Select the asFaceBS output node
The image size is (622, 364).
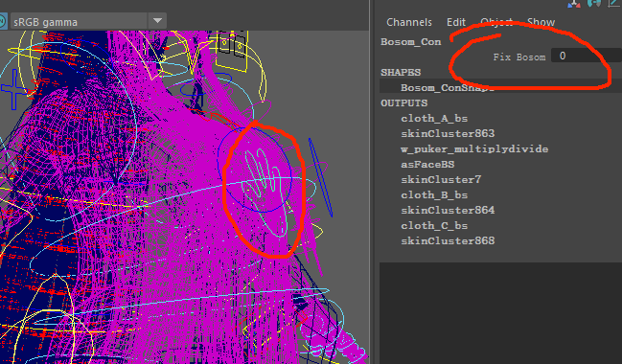427,164
